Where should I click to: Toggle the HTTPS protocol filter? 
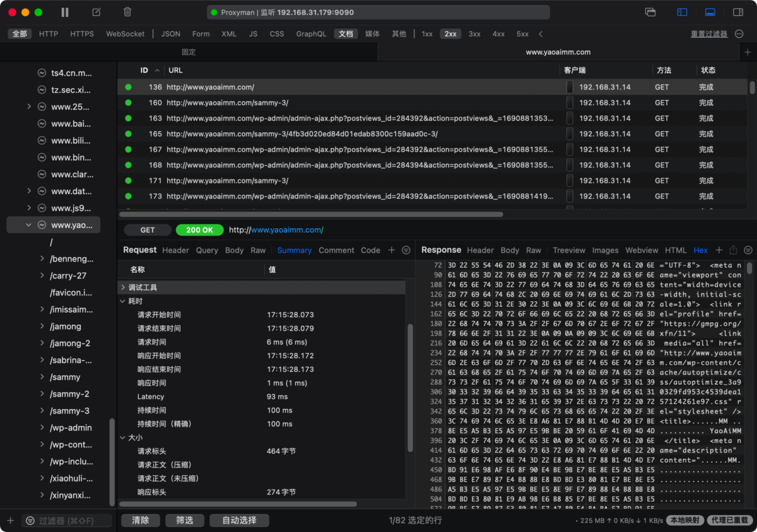[82, 34]
